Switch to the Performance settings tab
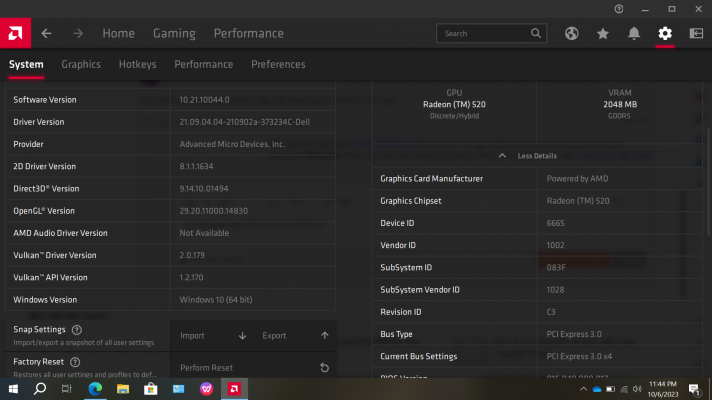Image resolution: width=712 pixels, height=400 pixels. pyautogui.click(x=204, y=64)
